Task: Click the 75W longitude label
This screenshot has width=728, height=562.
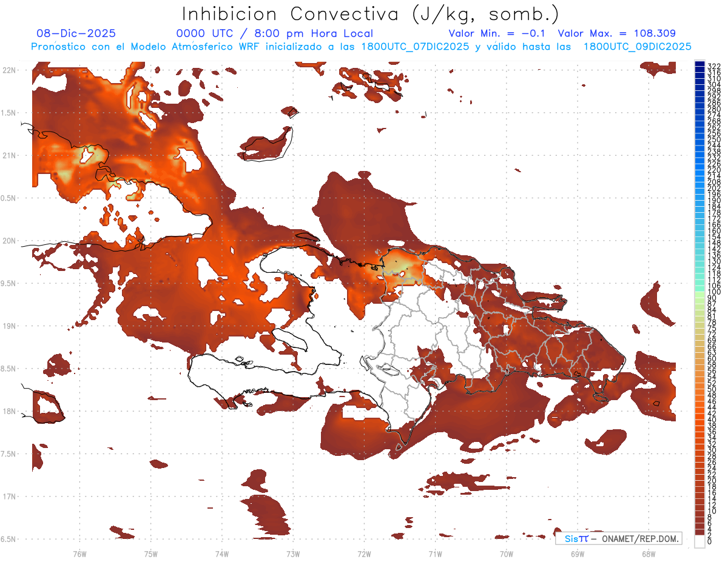Action: 151,554
